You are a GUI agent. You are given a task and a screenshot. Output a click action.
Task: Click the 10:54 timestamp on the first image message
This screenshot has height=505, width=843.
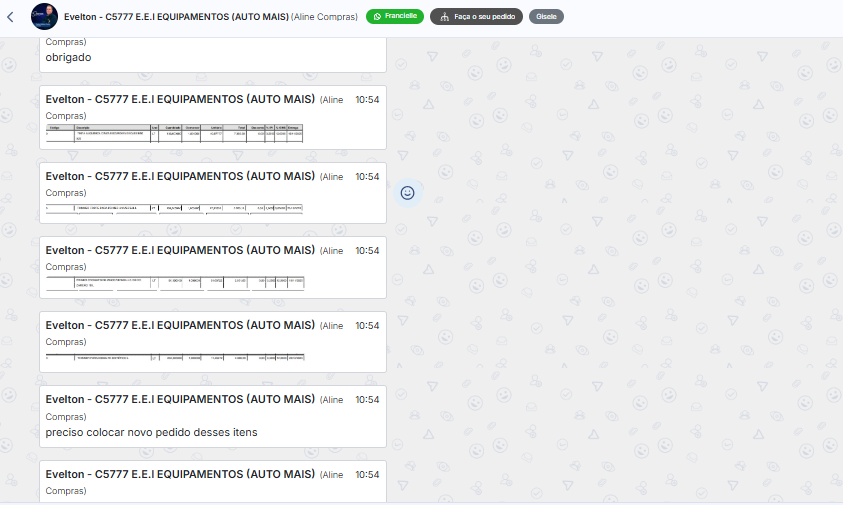[367, 101]
